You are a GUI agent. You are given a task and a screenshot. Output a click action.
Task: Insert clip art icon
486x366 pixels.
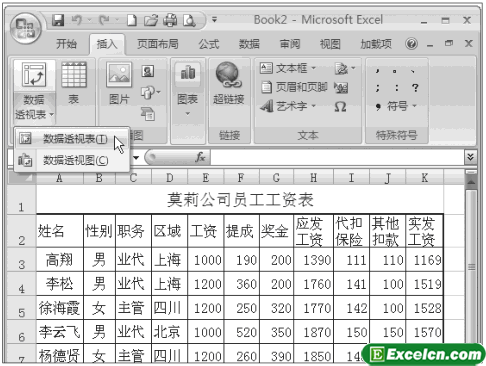(x=148, y=71)
